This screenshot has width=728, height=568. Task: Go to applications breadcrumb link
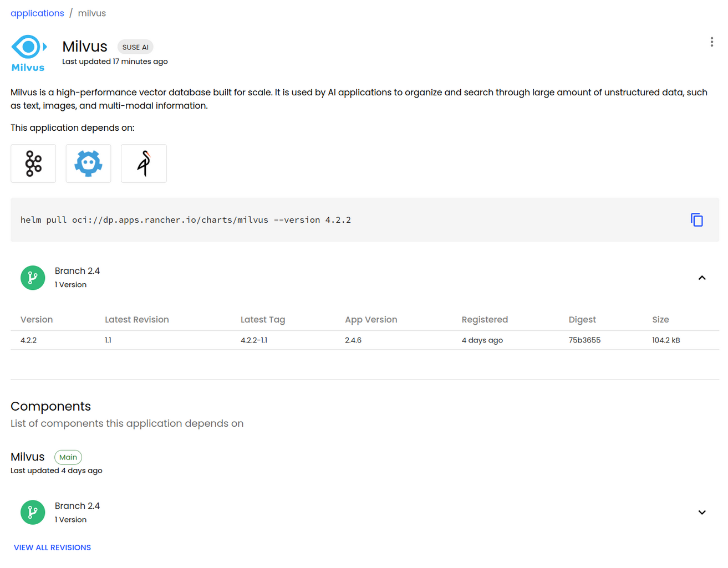pos(37,13)
